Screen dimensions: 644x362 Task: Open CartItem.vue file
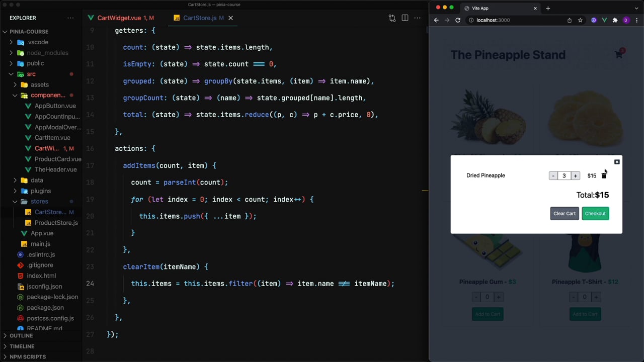[52, 137]
